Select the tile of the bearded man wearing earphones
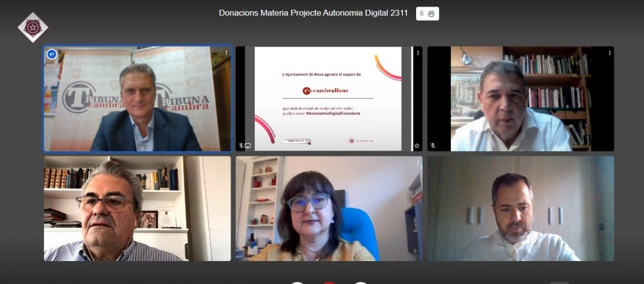Viewport: 644px width, 284px height. (521, 209)
